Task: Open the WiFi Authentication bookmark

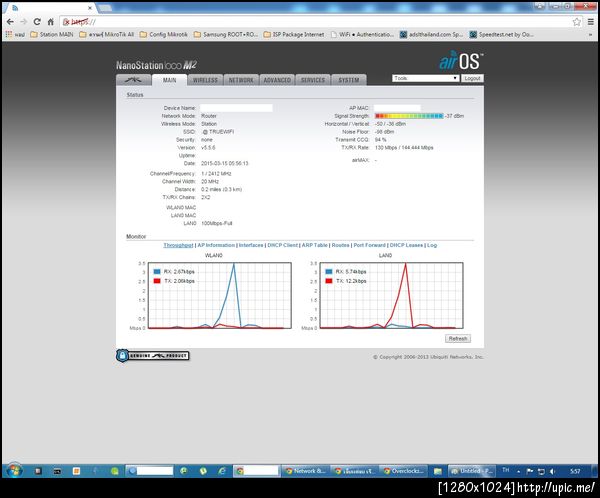Action: (362, 34)
